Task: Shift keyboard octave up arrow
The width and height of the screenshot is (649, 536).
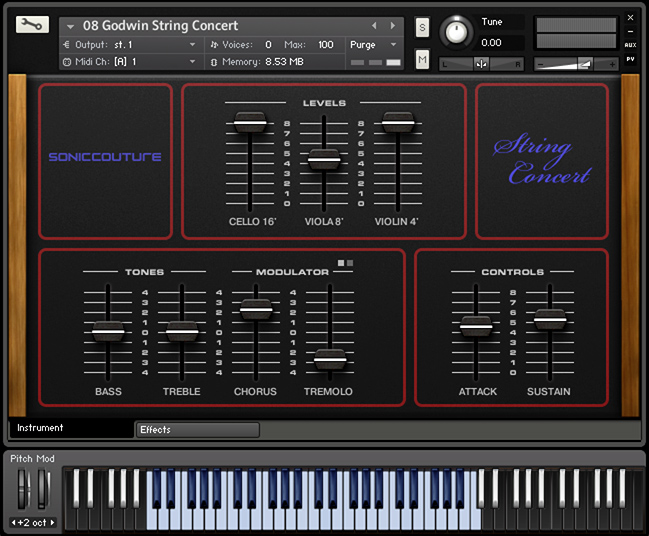Action: (x=52, y=523)
